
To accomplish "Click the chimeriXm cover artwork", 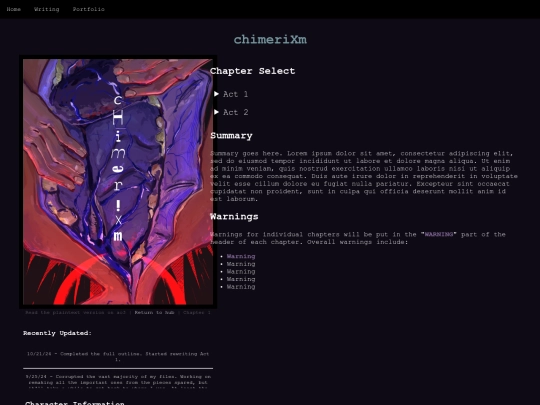I will pyautogui.click(x=118, y=181).
